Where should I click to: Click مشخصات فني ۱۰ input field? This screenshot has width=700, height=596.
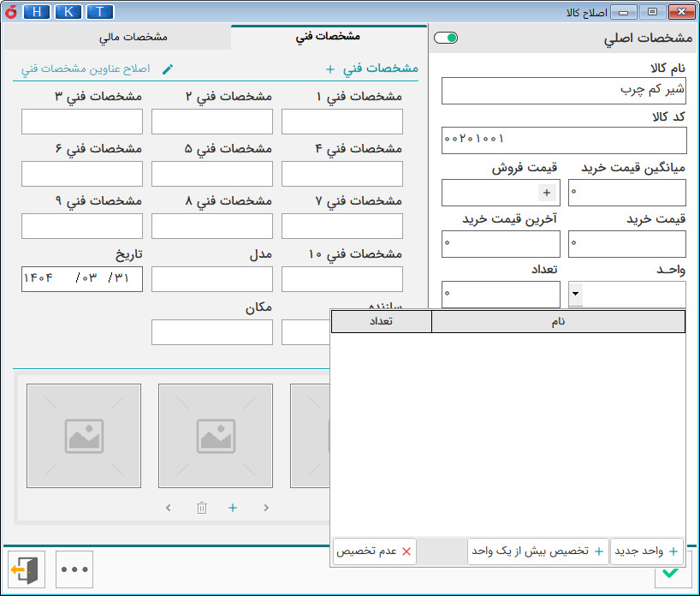[x=342, y=279]
